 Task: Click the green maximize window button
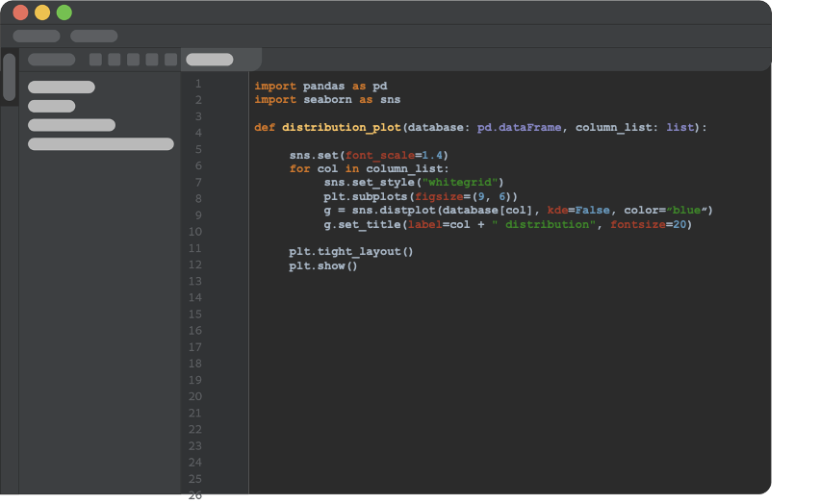(x=64, y=13)
